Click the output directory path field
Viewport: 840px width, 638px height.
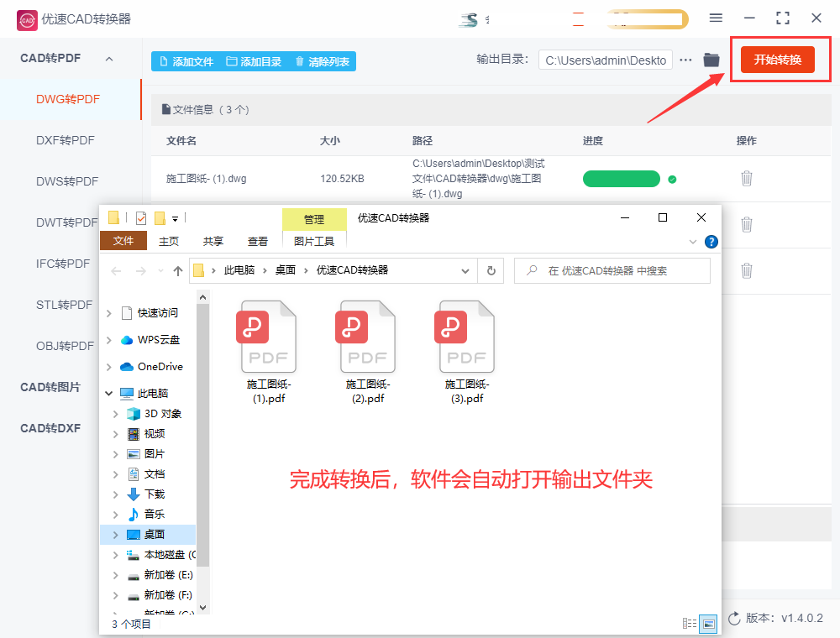point(606,60)
